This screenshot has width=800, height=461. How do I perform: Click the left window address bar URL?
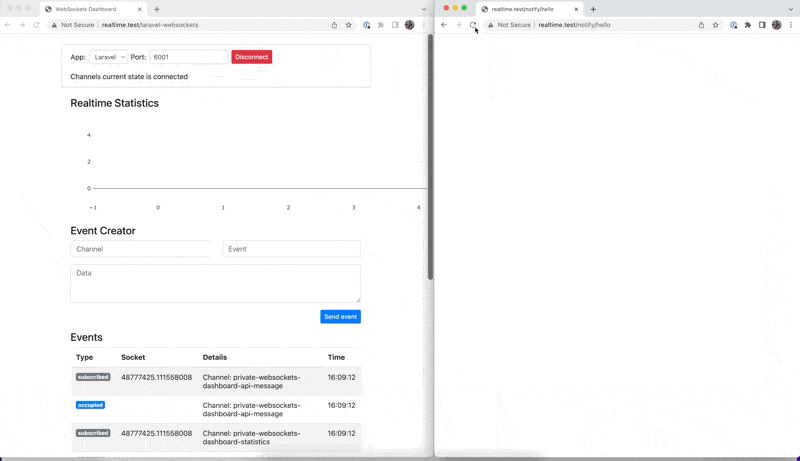(150, 25)
